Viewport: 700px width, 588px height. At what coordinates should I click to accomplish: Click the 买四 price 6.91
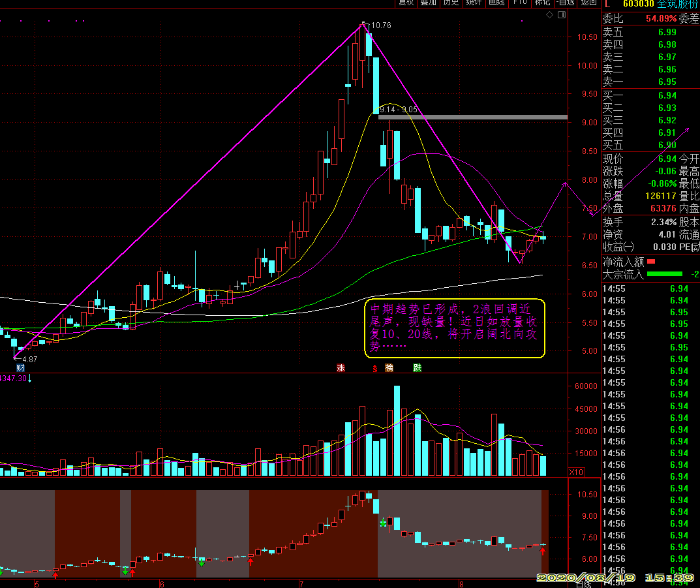[667, 132]
